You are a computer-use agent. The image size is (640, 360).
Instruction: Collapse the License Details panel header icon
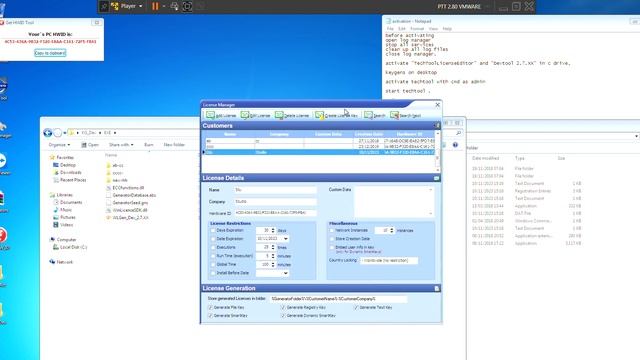tap(437, 178)
